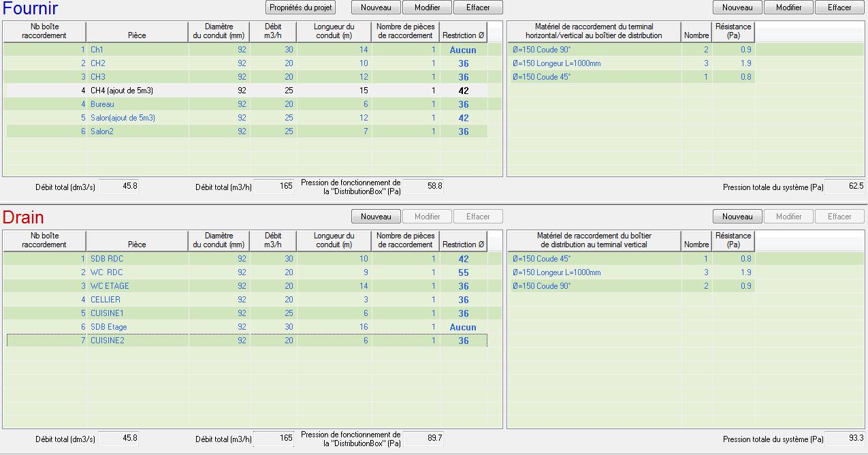Viewport: 868px width, 455px height.
Task: Click Nouveau above the Drain connection material table
Action: coord(738,217)
